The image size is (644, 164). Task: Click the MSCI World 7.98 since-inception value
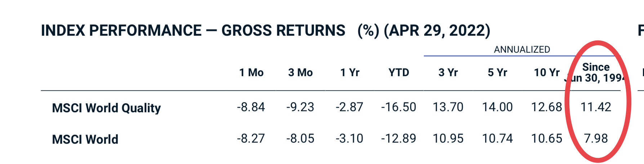click(596, 139)
